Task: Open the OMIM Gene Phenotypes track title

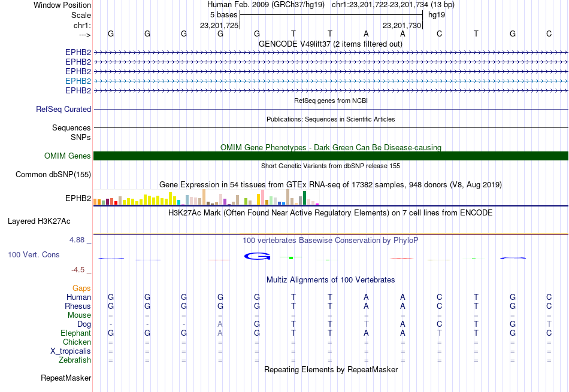Action: click(331, 148)
